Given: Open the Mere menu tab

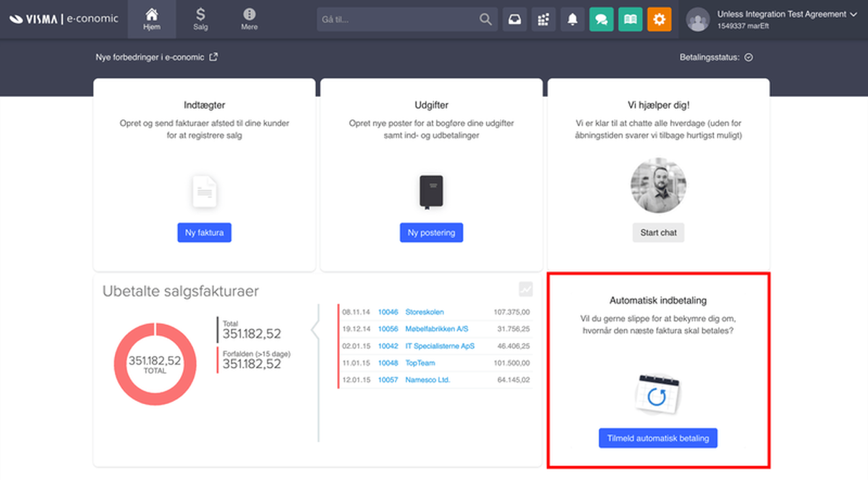Looking at the screenshot, I should 250,19.
